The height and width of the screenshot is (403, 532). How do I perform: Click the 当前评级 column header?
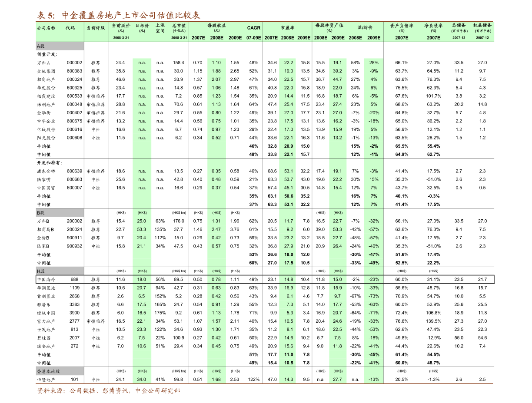(96, 28)
